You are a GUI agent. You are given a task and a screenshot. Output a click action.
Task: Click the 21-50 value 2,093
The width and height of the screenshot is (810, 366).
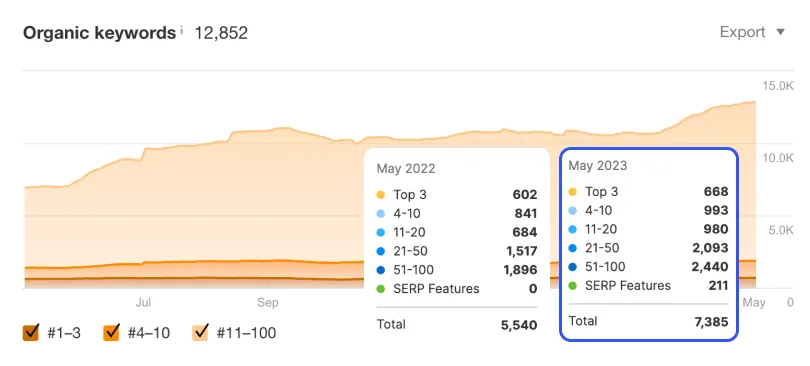(x=710, y=248)
